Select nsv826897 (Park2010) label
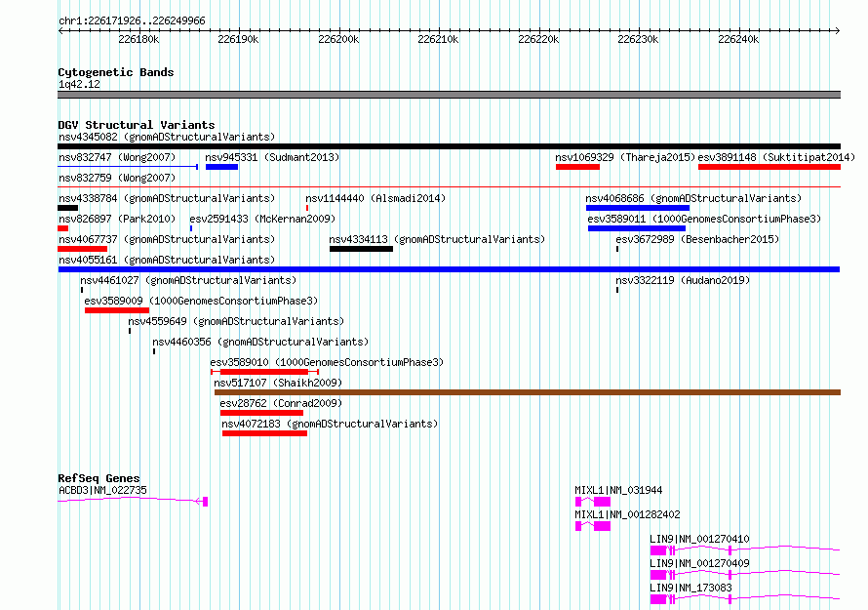Screen dimensions: 868x610 click(117, 219)
